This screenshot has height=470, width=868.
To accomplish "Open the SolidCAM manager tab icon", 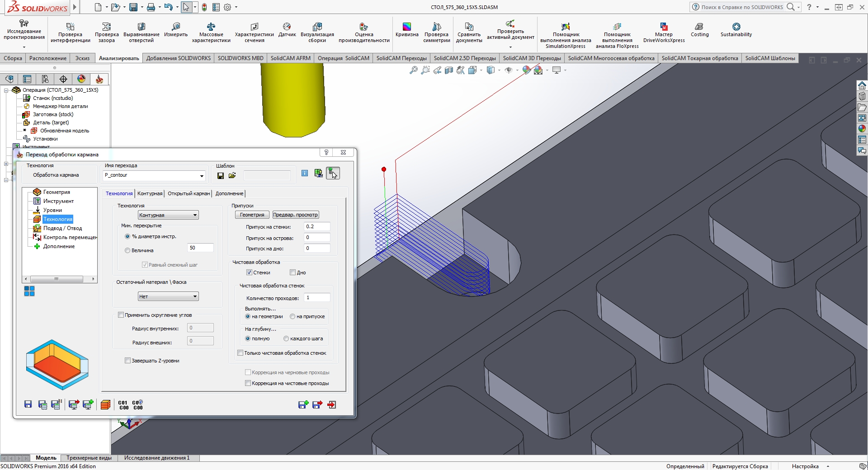I will (x=99, y=79).
